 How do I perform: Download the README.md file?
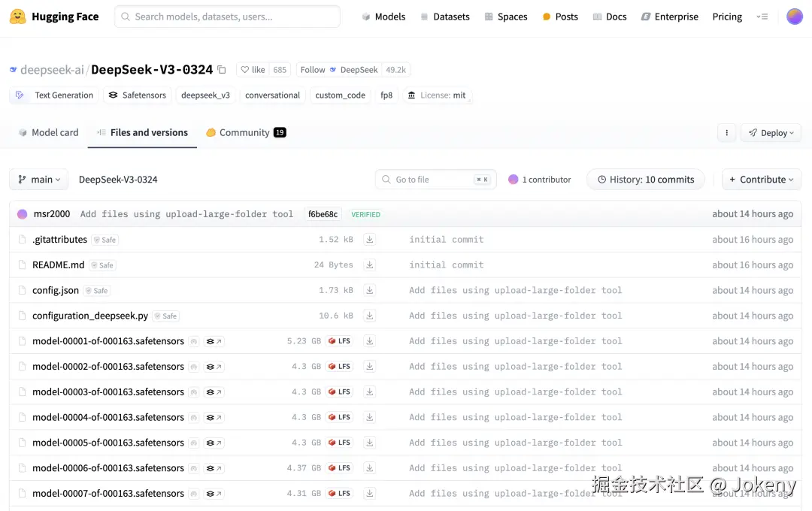coord(369,265)
